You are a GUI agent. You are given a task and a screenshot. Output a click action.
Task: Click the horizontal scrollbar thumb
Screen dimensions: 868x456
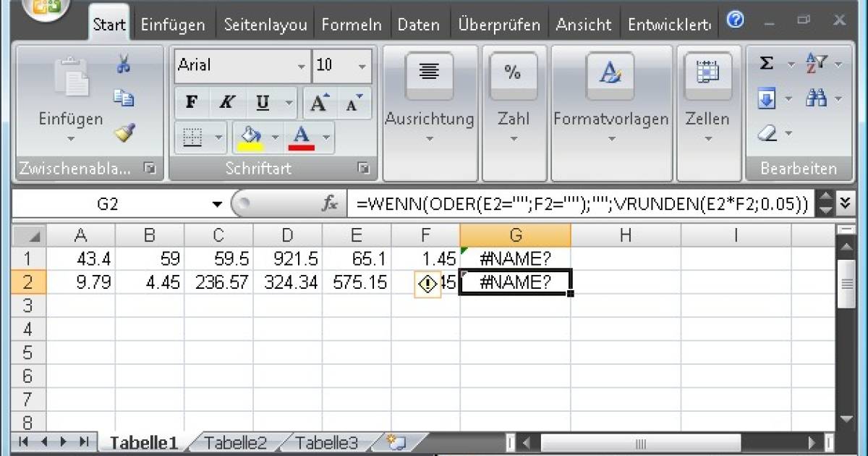coord(640,442)
